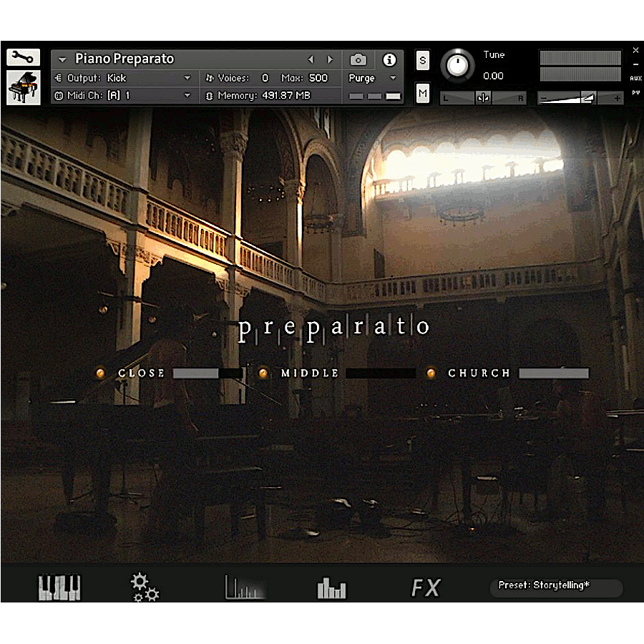This screenshot has height=644, width=644.
Task: Click the volume slider handle
Action: [589, 98]
